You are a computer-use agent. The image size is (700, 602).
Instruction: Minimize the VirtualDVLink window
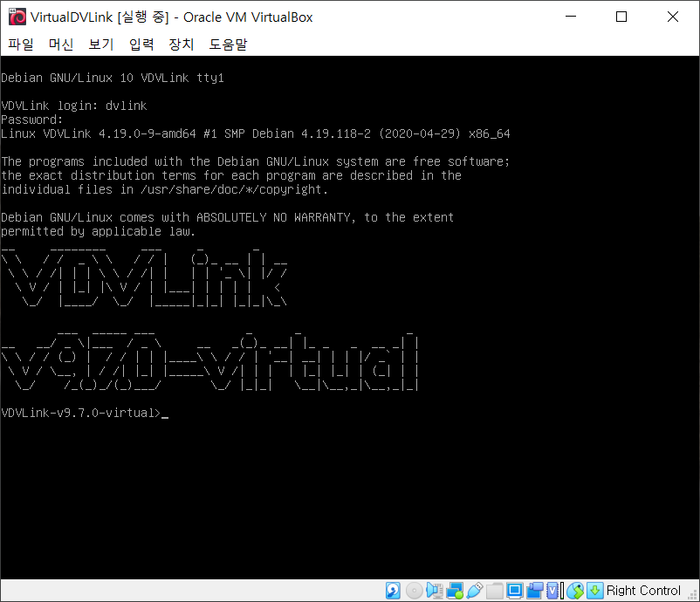[571, 17]
